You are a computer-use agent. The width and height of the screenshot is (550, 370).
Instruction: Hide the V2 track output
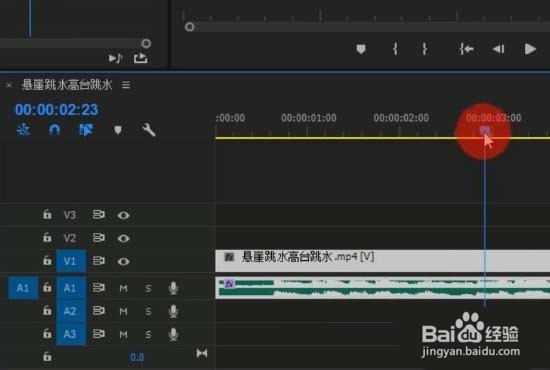click(x=123, y=238)
